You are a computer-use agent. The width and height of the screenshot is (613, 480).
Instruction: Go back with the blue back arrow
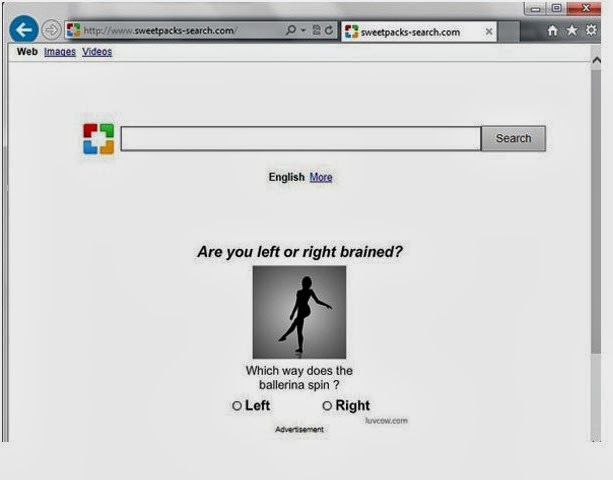[x=23, y=29]
